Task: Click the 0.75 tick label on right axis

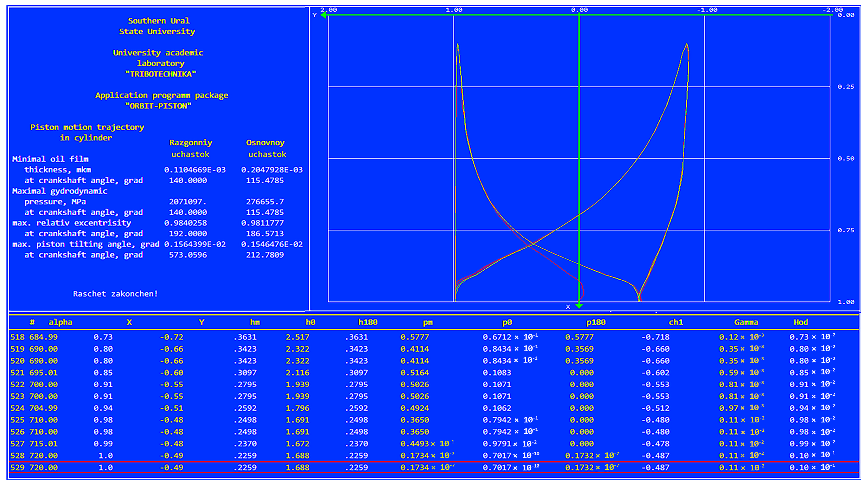Action: 846,230
